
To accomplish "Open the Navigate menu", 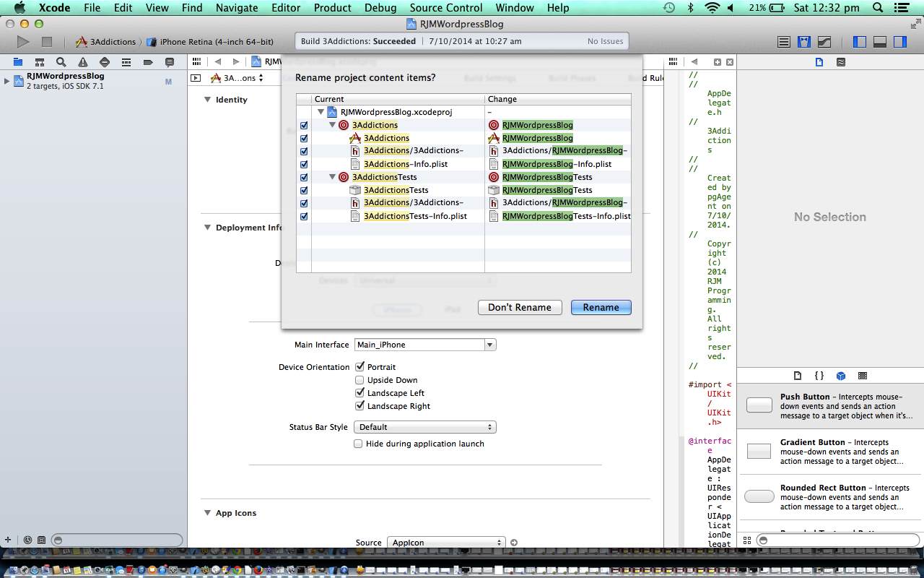I will click(237, 8).
